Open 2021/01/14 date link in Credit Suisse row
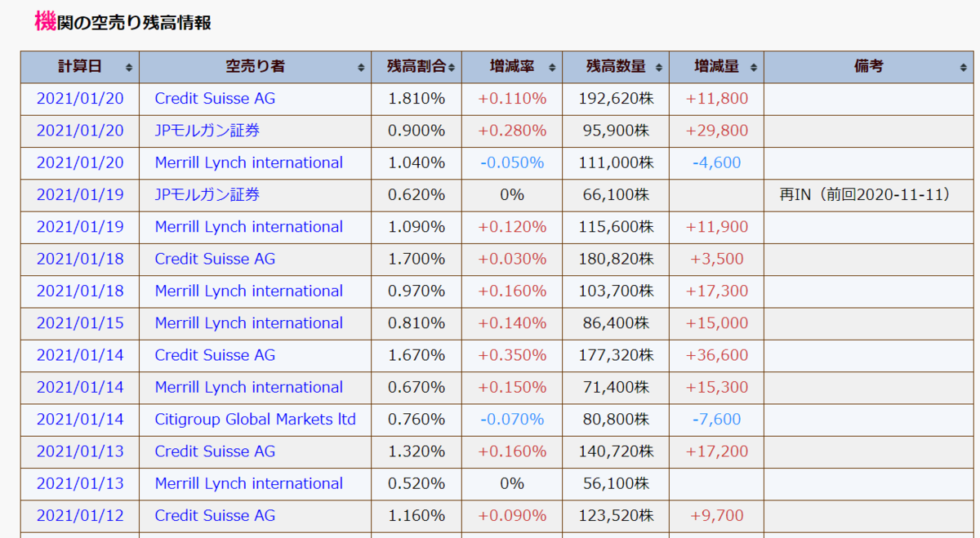The width and height of the screenshot is (980, 538). [80, 355]
